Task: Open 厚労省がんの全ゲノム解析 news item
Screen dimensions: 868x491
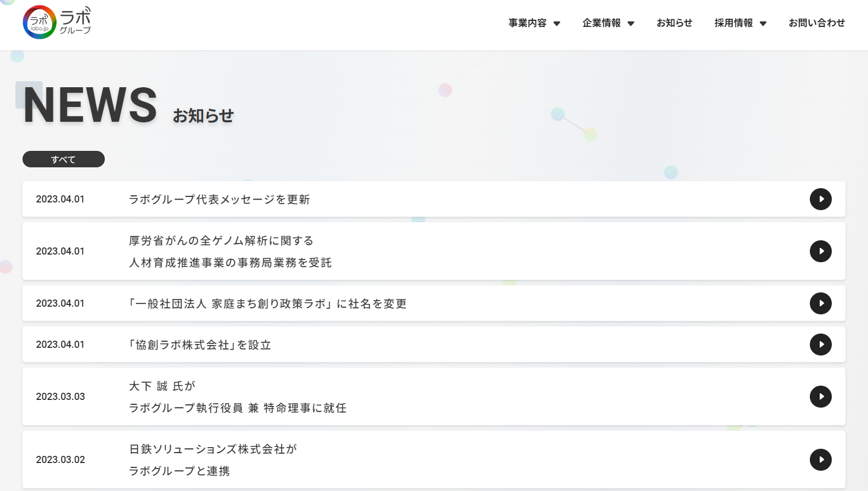Action: pyautogui.click(x=434, y=251)
